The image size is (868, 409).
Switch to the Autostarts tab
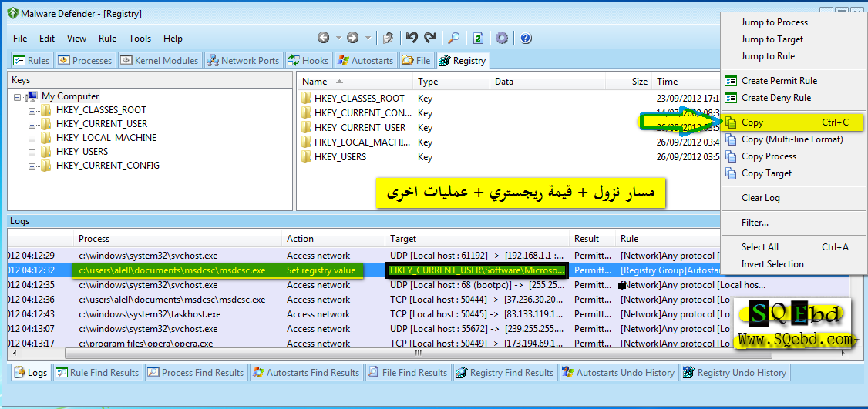(x=366, y=61)
